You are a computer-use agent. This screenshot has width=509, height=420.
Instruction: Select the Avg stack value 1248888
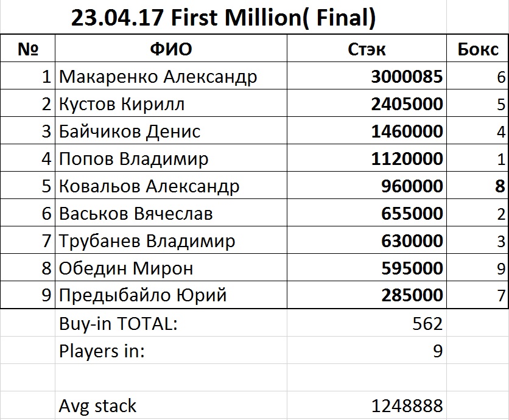coord(406,406)
